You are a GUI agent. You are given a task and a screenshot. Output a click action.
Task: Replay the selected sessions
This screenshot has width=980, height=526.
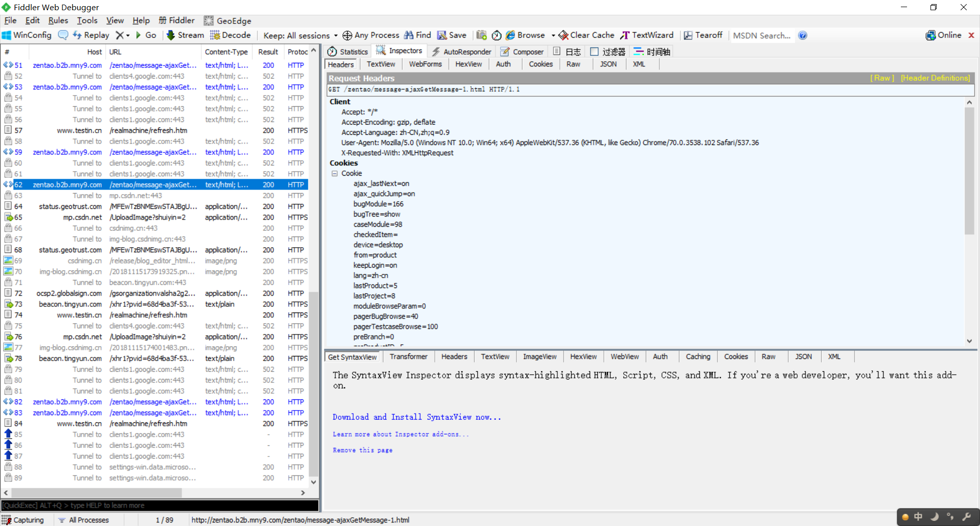coord(91,35)
